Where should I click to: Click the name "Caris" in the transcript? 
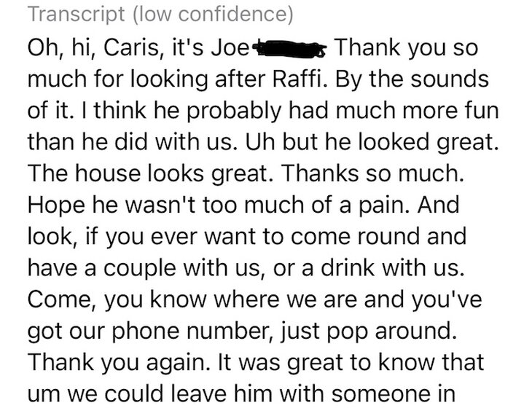pyautogui.click(x=123, y=49)
